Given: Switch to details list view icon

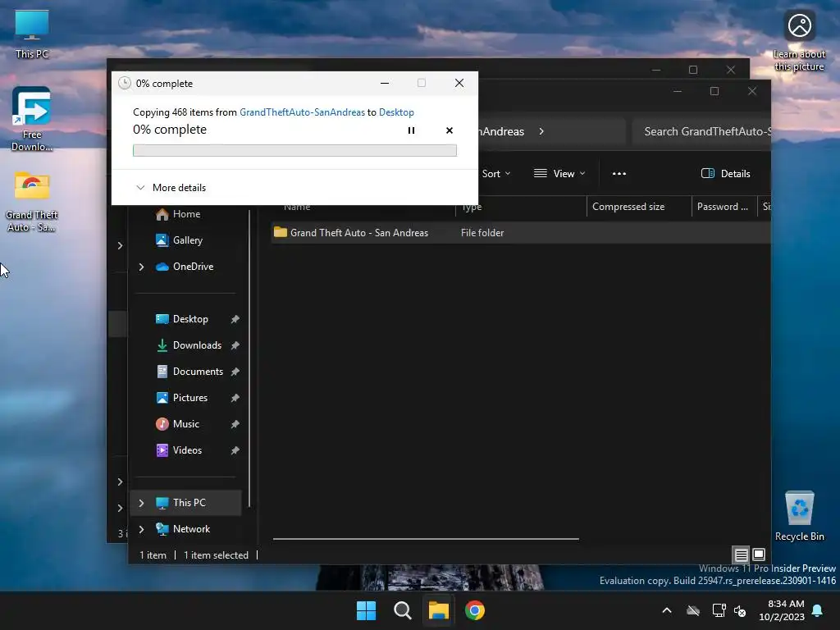Looking at the screenshot, I should click(741, 555).
